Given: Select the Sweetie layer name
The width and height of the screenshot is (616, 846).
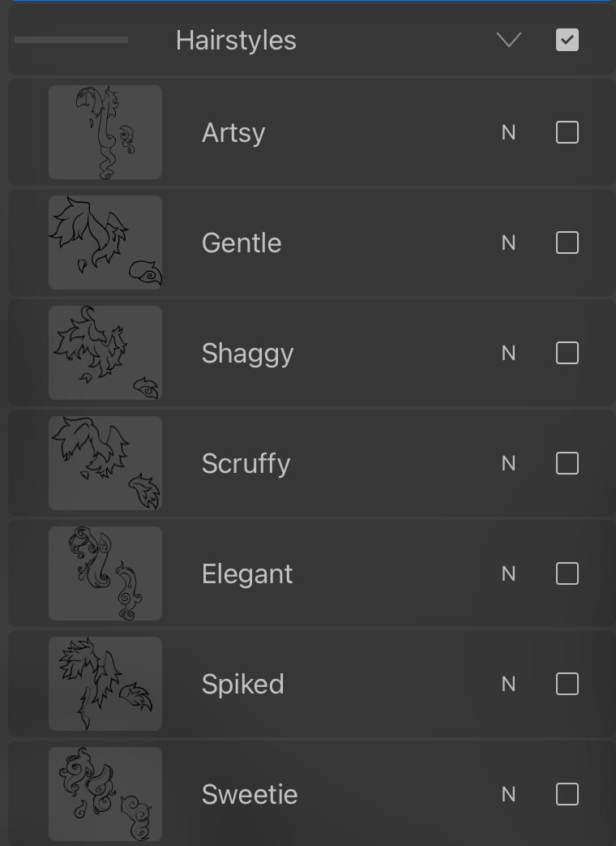Looking at the screenshot, I should (x=250, y=794).
